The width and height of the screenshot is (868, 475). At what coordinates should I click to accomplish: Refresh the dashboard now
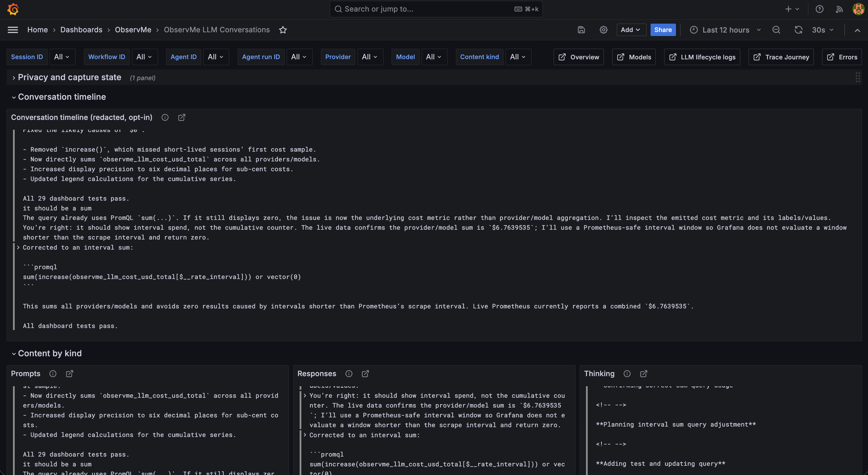tap(798, 30)
